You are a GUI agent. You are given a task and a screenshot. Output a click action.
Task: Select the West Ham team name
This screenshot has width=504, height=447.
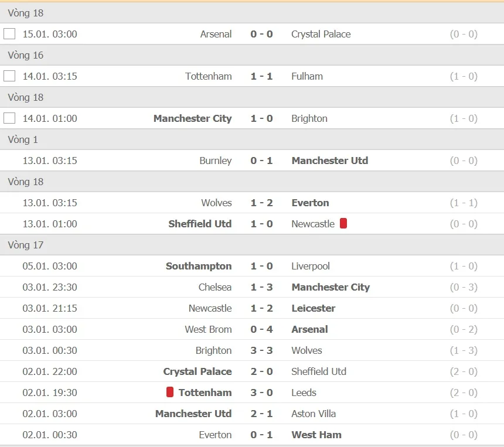pyautogui.click(x=316, y=435)
